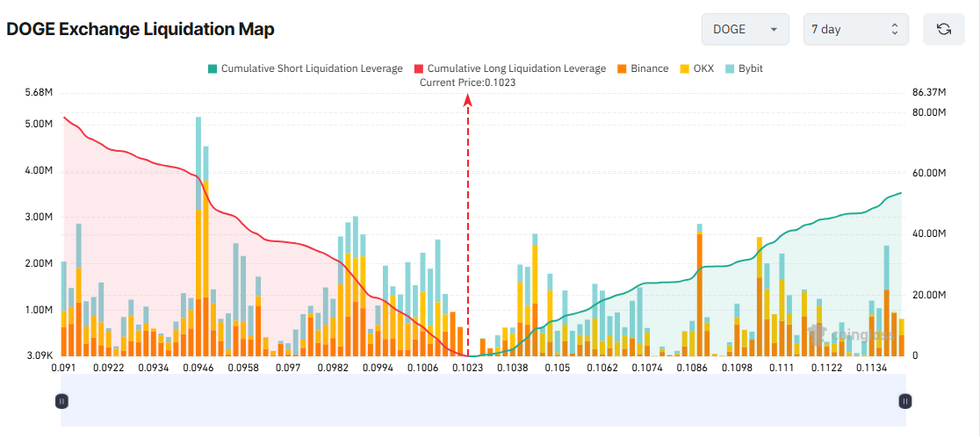
Task: Click the light blue Bybit legend marker
Action: pyautogui.click(x=730, y=68)
